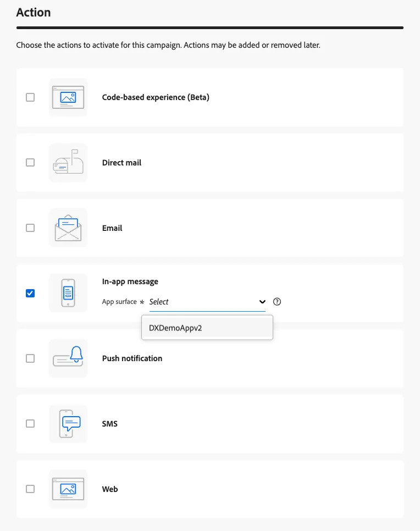Click the Web browser window icon

tap(68, 489)
